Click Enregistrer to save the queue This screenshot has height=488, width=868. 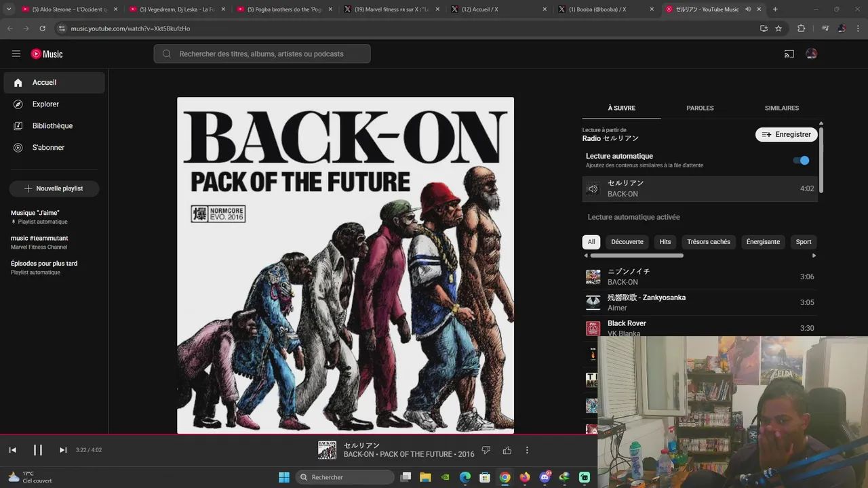coord(787,134)
